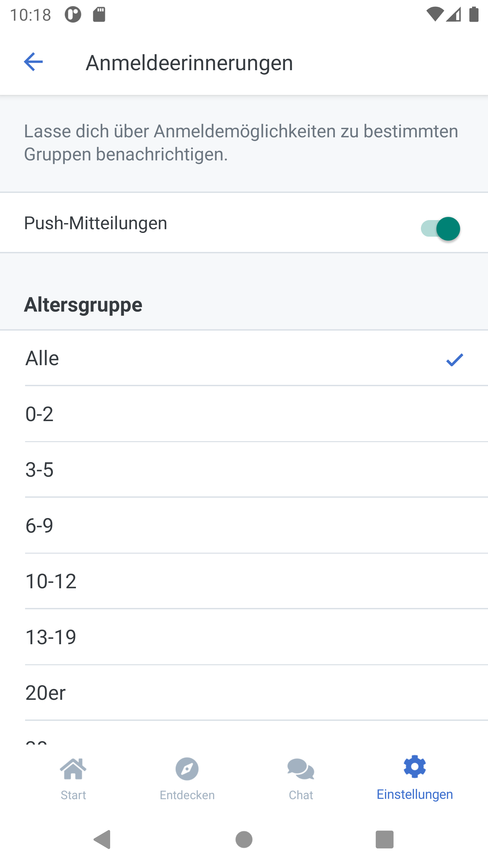Screen dimensions: 488x868
Task: Tap the Android back triangle button
Action: pos(102,840)
